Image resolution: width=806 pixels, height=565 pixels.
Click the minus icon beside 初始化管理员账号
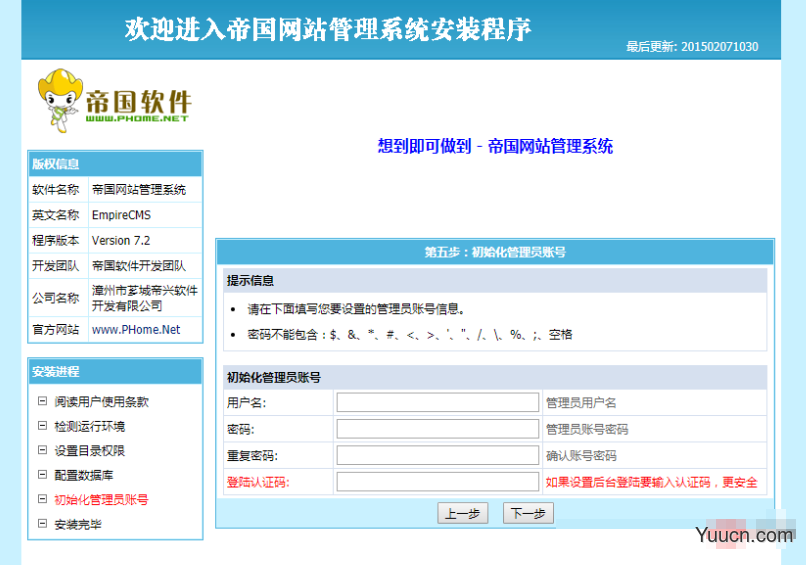click(x=43, y=499)
